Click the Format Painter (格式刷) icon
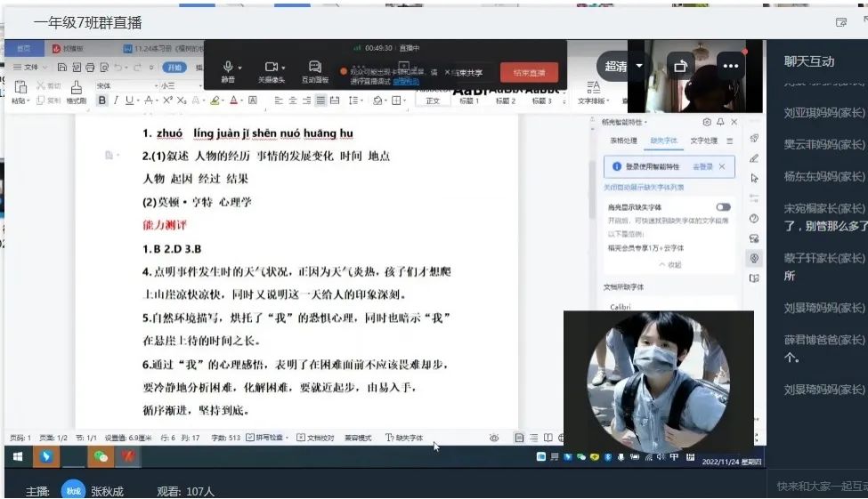The height and width of the screenshot is (499, 868). coord(76,92)
